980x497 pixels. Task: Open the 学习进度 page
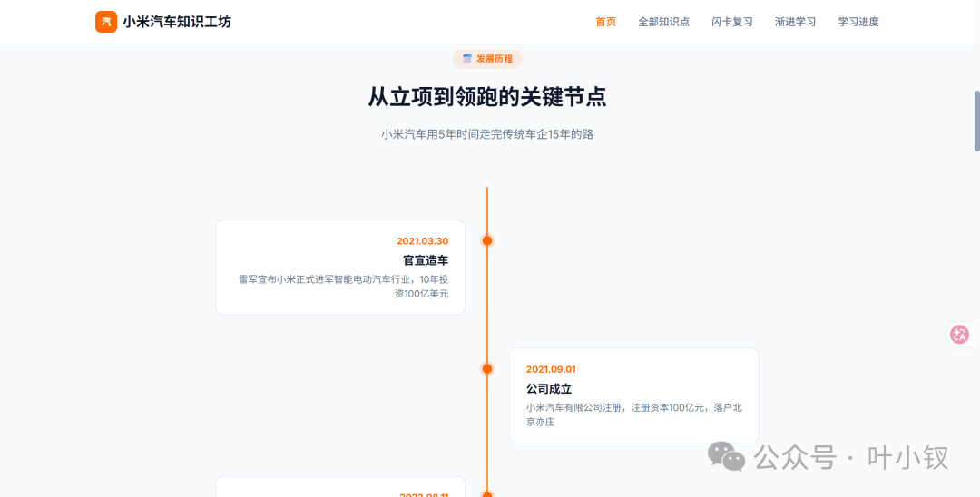[x=858, y=22]
